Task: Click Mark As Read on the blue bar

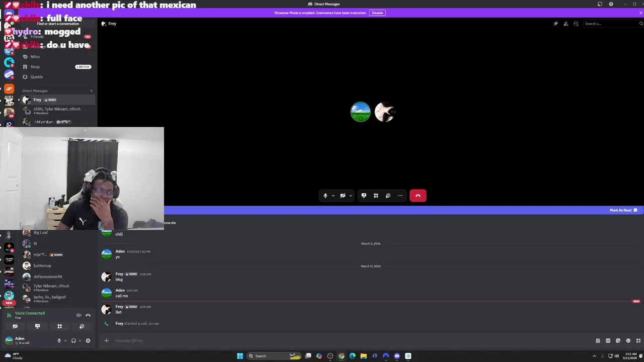Action: coord(623,210)
